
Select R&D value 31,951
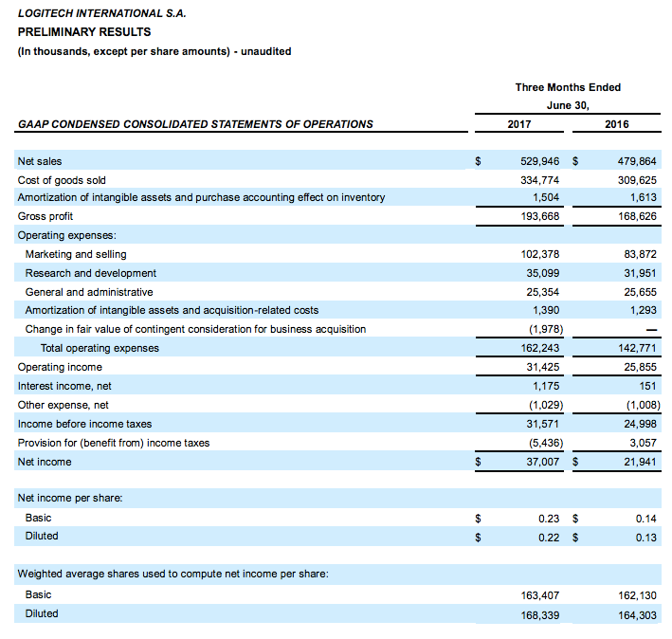coord(641,273)
